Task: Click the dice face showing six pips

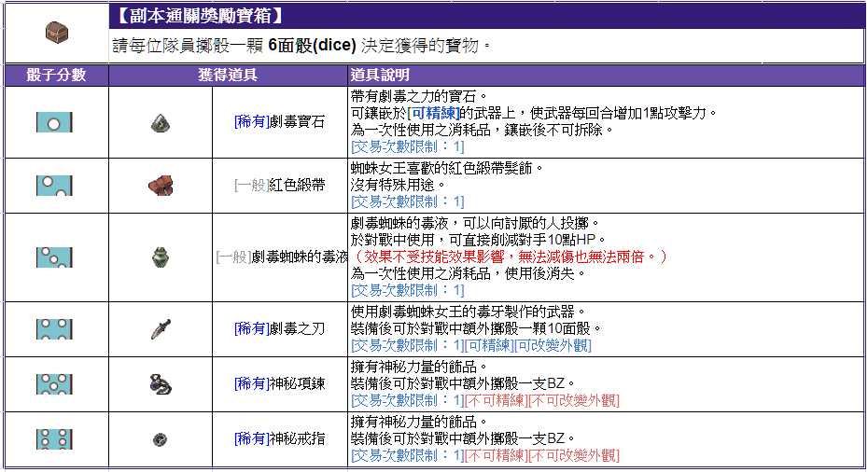Action: [54, 438]
